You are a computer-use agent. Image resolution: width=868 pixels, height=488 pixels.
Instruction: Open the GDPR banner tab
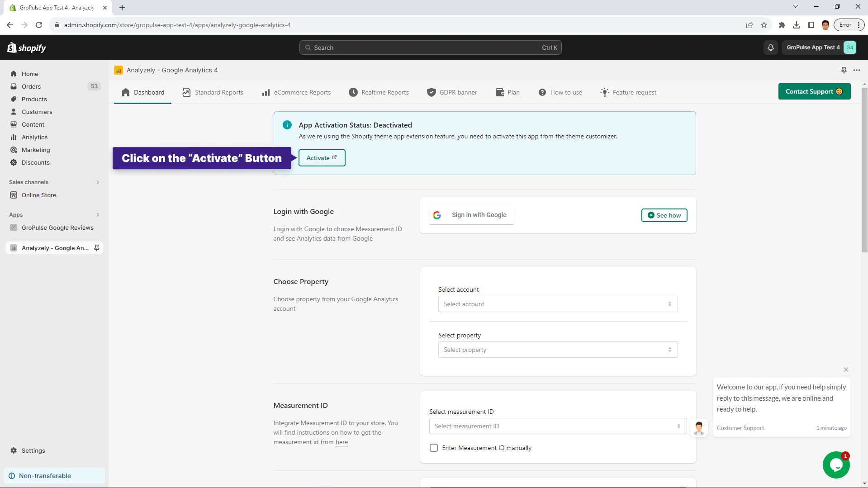coord(452,92)
